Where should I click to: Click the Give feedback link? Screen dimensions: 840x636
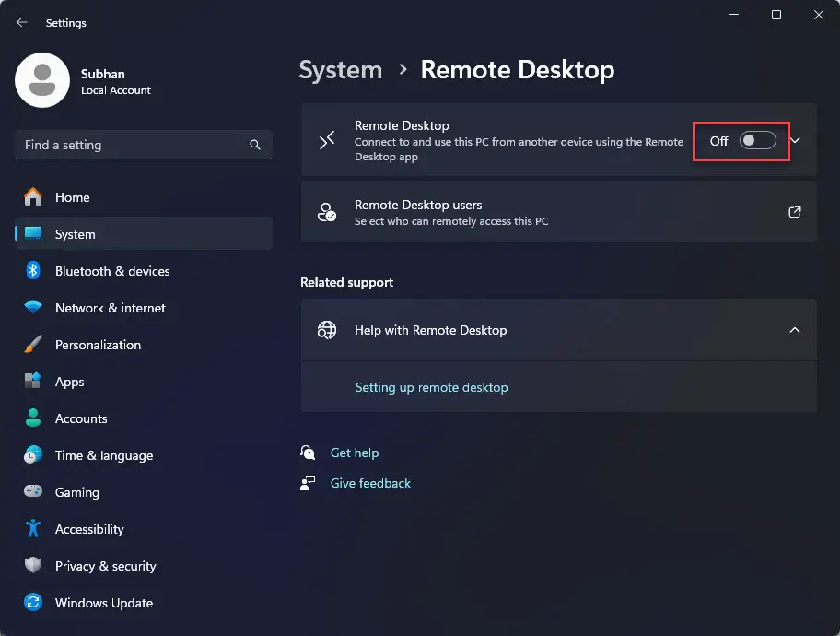click(x=370, y=483)
